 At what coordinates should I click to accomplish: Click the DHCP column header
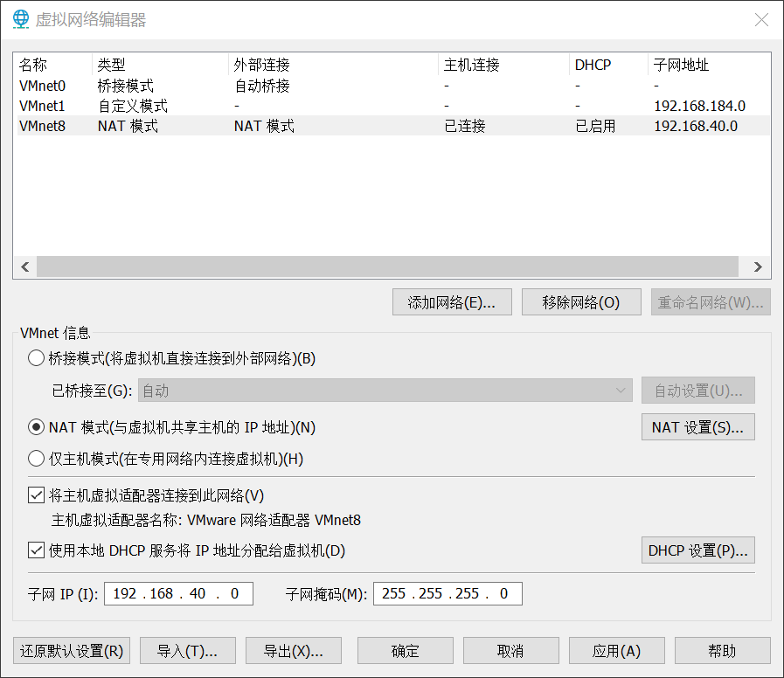click(608, 65)
